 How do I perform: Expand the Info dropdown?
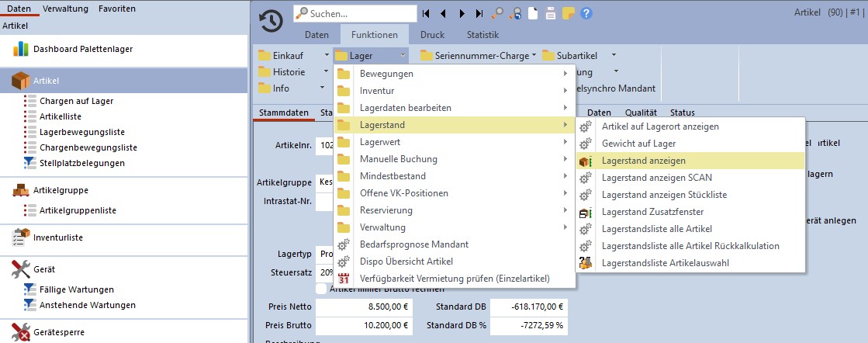click(322, 88)
